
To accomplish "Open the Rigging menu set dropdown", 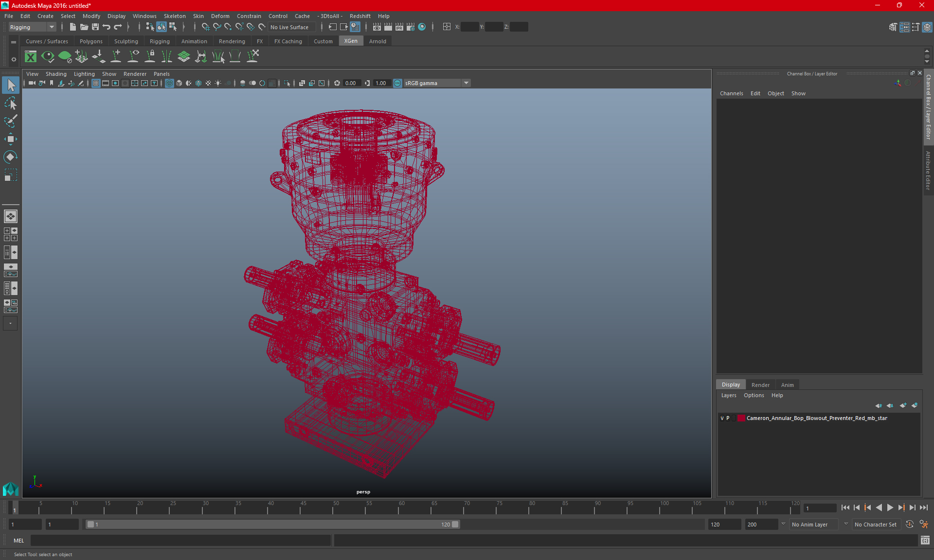I will click(x=32, y=27).
